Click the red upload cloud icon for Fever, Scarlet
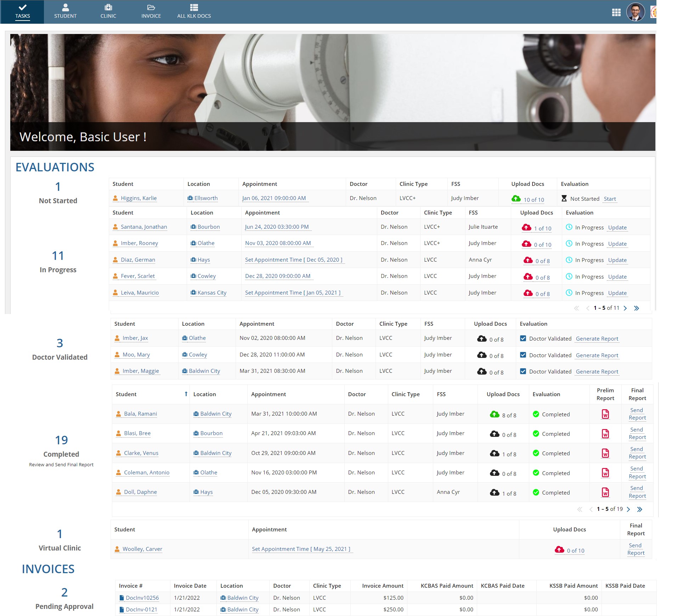Viewport: 683px width, 616px height. [528, 277]
